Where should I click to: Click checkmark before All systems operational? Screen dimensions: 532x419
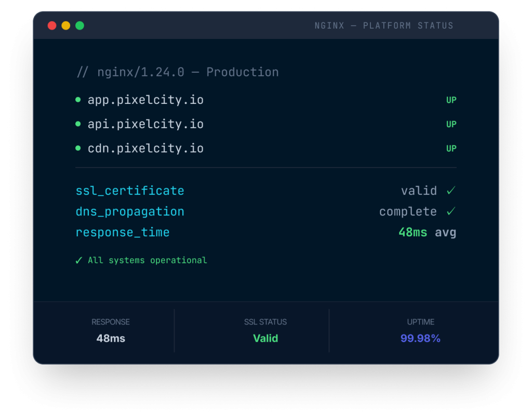click(x=79, y=260)
